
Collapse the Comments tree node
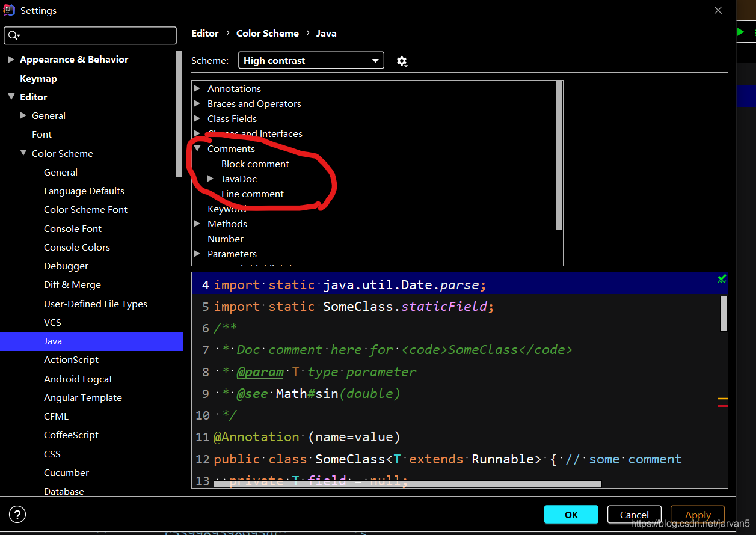click(x=197, y=148)
